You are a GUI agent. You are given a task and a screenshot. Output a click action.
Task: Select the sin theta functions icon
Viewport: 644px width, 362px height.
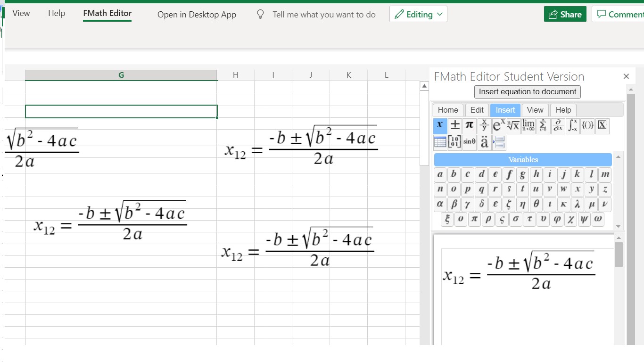(470, 142)
